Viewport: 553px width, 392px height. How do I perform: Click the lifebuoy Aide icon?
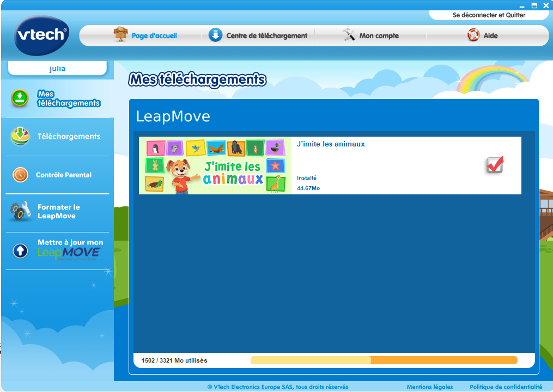click(x=473, y=35)
